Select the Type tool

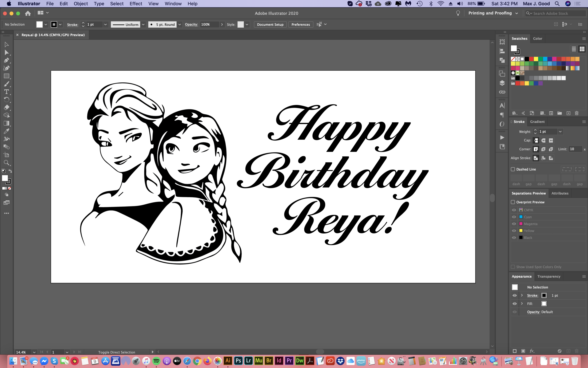[x=7, y=92]
